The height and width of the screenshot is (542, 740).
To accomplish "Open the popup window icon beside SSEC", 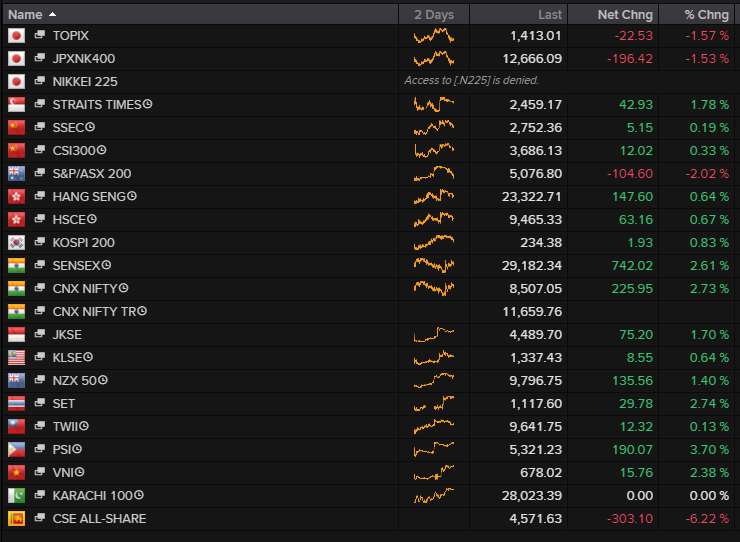I will coord(40,127).
